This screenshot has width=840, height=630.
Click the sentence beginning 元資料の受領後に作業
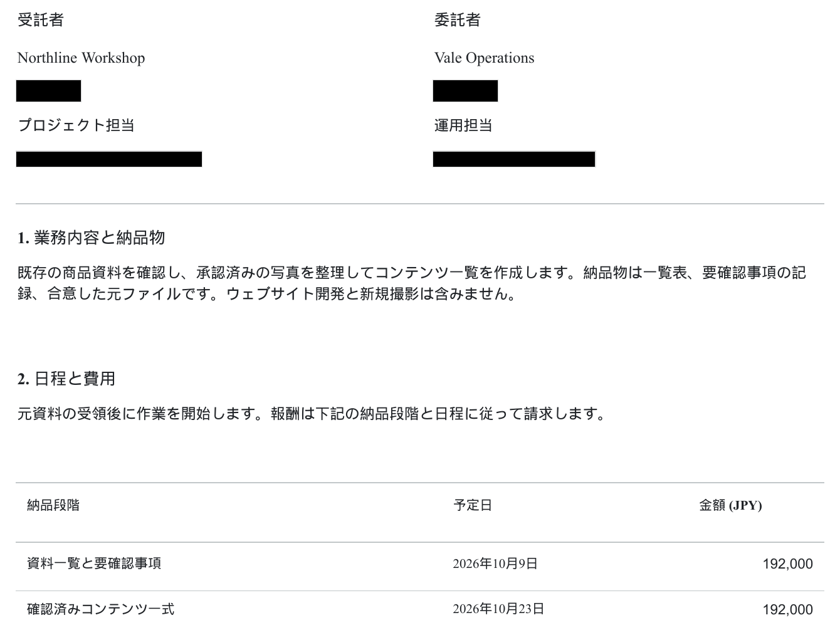tap(312, 414)
